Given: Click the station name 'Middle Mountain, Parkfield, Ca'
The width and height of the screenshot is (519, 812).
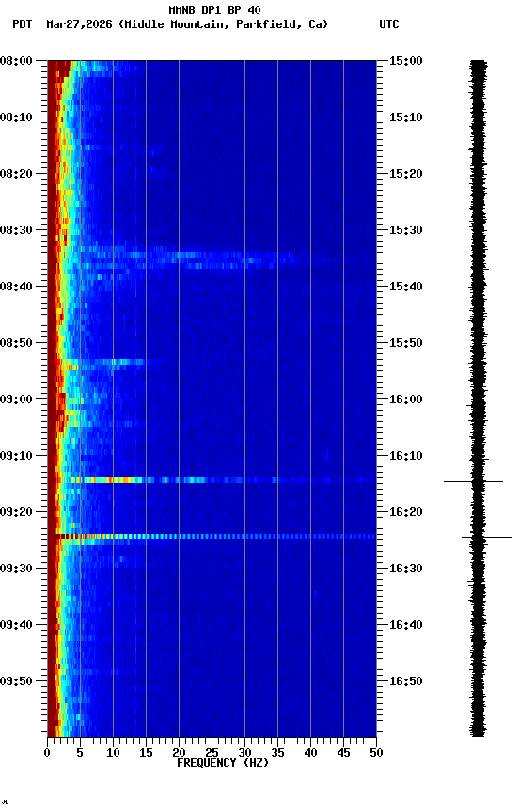Looking at the screenshot, I should tap(223, 24).
